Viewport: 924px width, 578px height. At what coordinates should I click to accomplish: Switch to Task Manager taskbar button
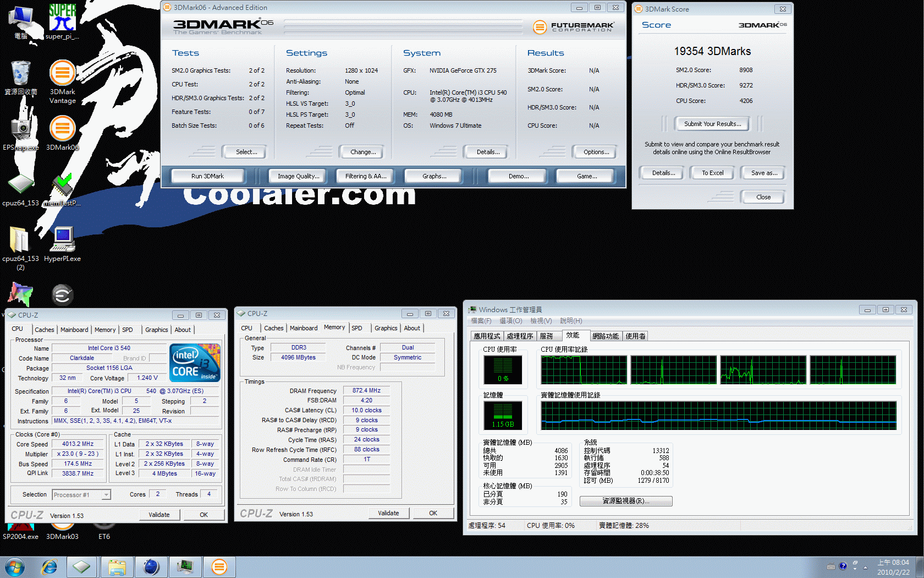click(x=185, y=567)
